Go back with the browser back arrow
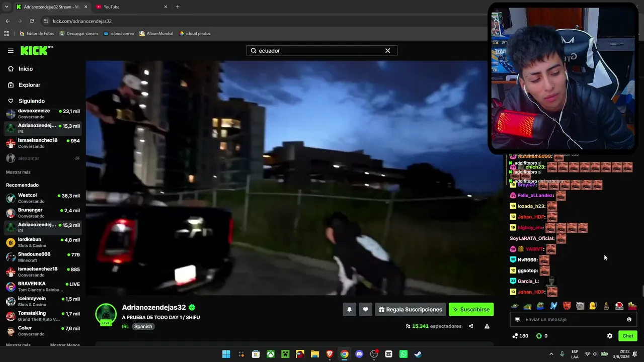The image size is (644, 362). 8,21
